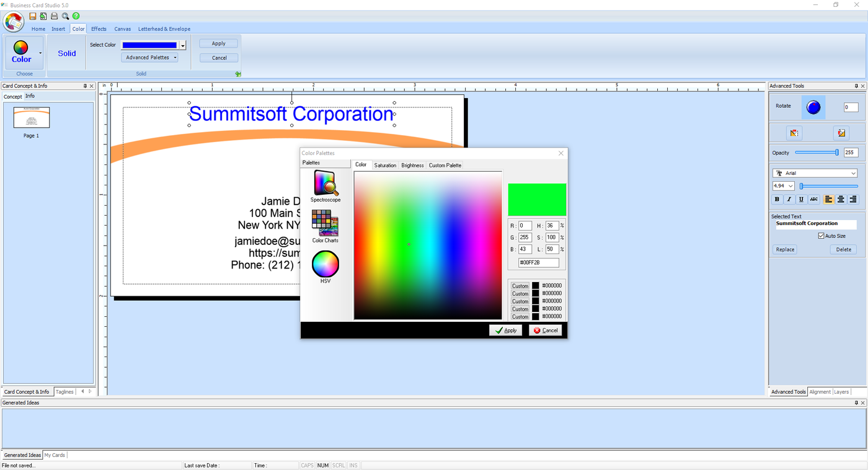Expand the Color chooser dropdown arrow
The image size is (868, 470).
pos(41,53)
